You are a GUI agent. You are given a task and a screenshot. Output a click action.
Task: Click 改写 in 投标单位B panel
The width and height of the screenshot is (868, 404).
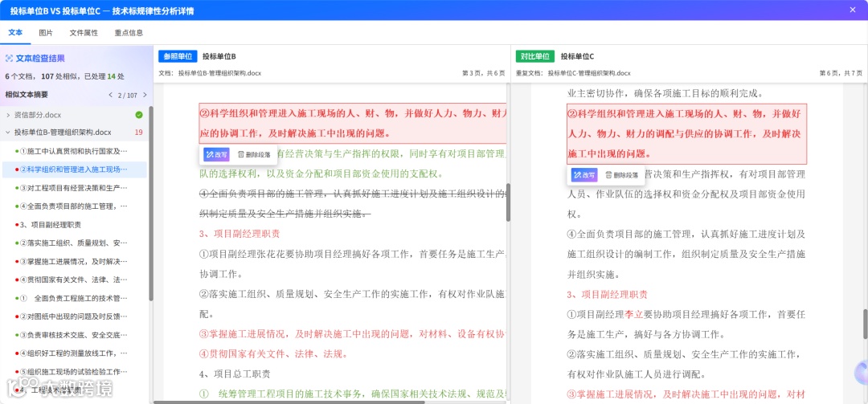click(216, 154)
